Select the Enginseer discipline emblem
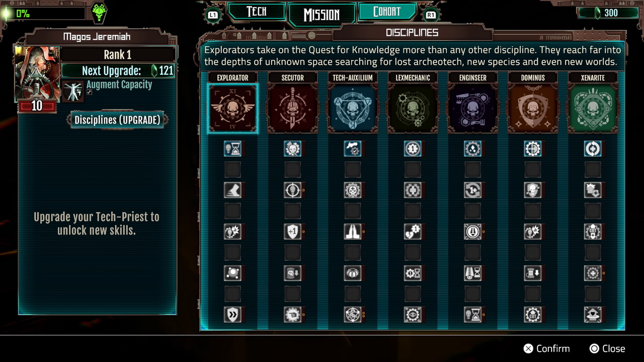Viewport: 644px width, 362px height. click(x=472, y=109)
